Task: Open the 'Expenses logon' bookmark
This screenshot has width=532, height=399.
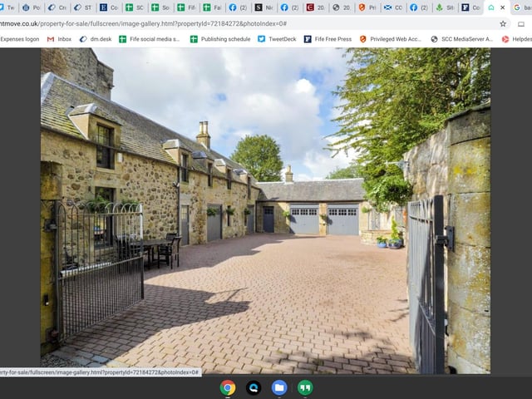Action: (x=20, y=39)
